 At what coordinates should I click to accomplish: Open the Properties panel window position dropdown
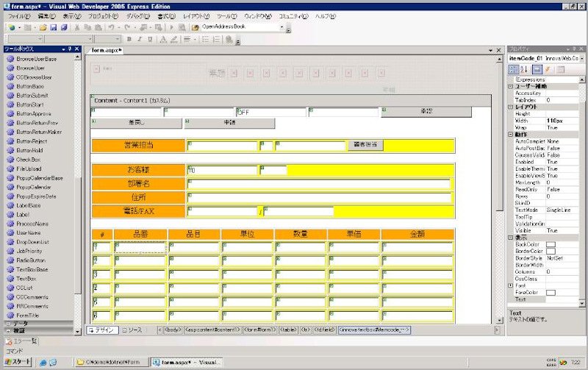click(x=567, y=49)
